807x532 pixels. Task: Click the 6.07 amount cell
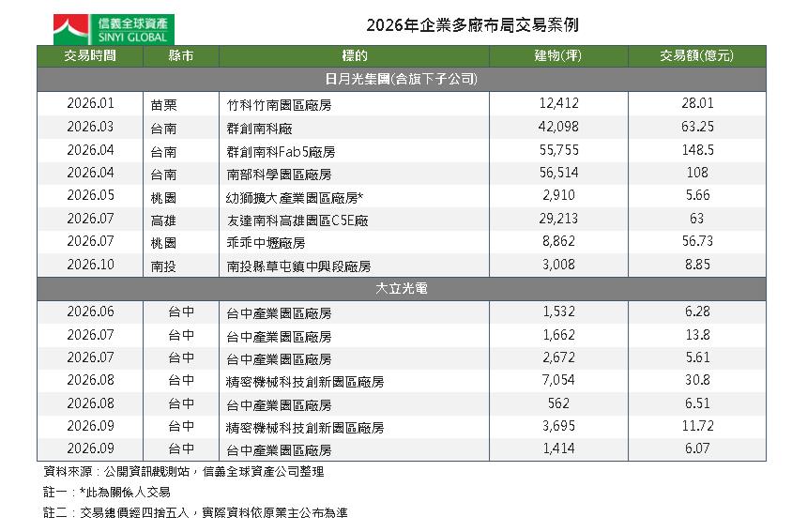[x=697, y=448]
